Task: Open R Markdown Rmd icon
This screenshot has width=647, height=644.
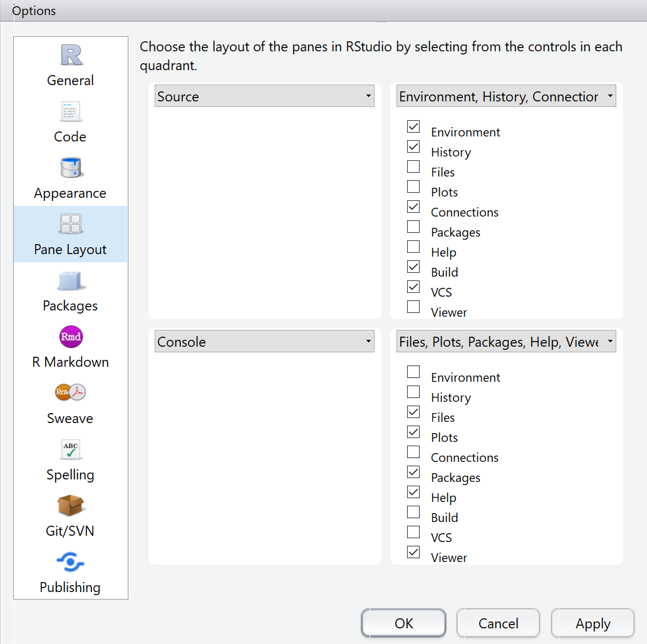Action: [71, 337]
